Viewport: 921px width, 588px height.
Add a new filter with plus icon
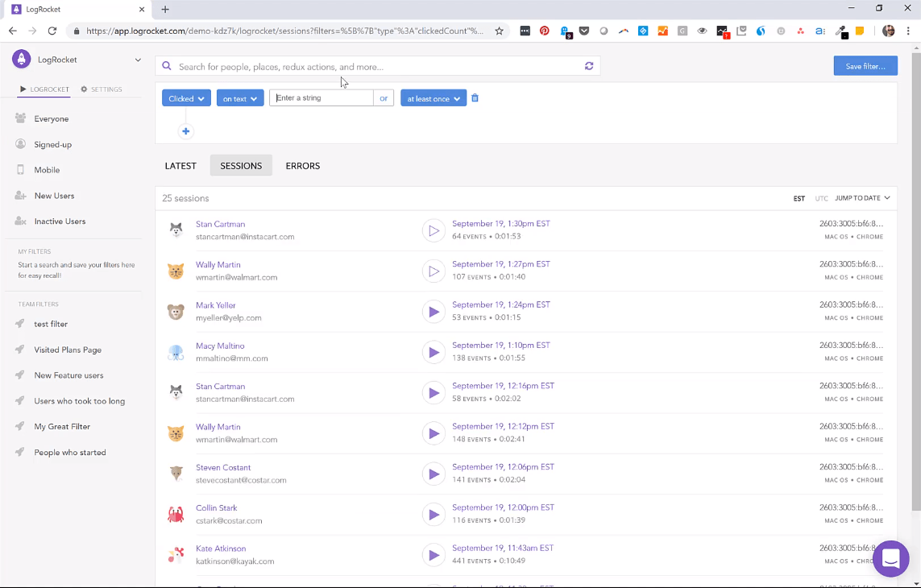coord(185,131)
